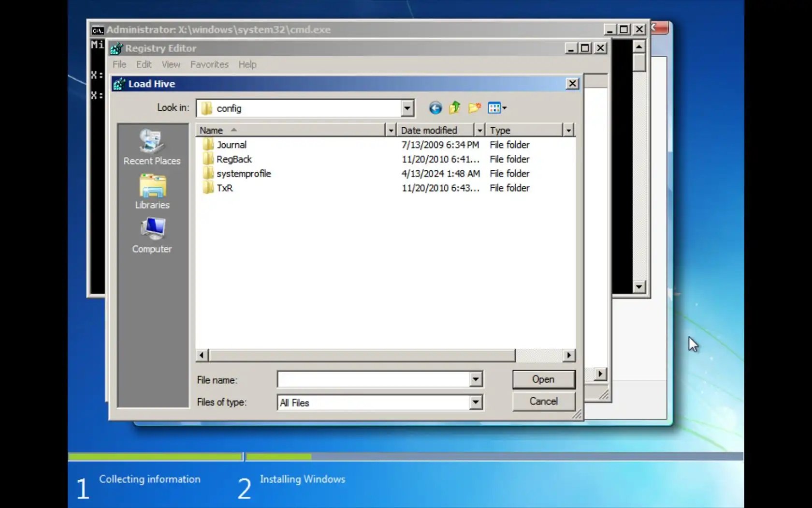Click the date 4/13/2024 1:48 AM
This screenshot has height=508, width=812.
pos(441,174)
